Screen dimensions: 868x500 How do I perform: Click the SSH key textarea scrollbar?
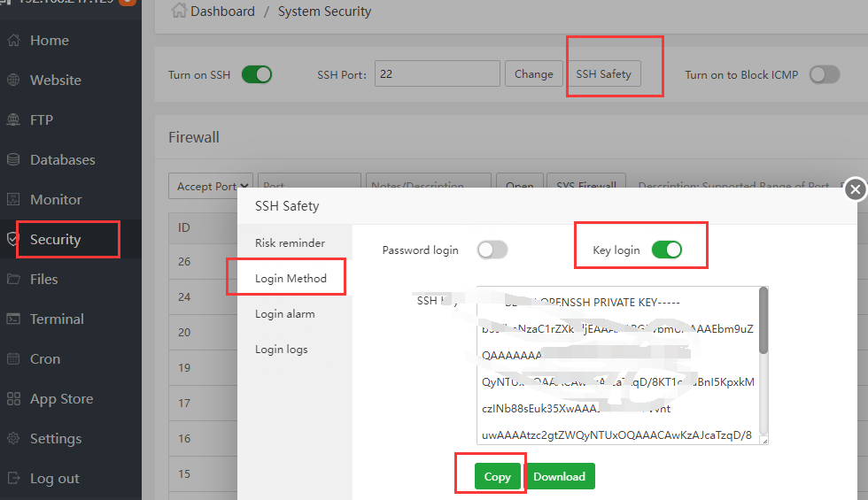763,323
